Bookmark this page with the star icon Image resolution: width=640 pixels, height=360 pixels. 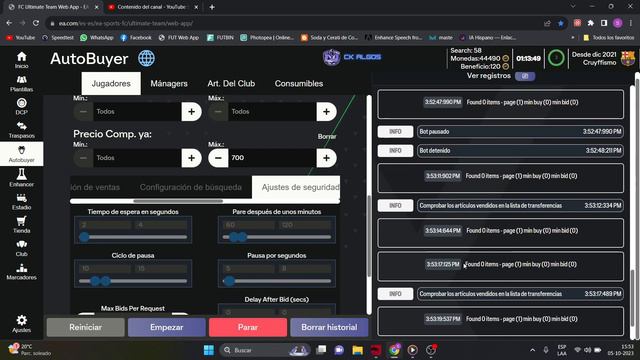(x=561, y=23)
